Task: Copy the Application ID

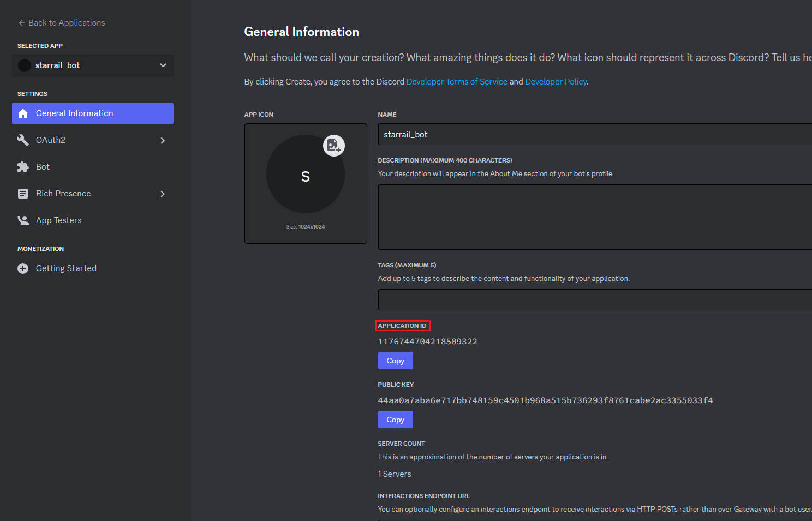Action: click(396, 361)
